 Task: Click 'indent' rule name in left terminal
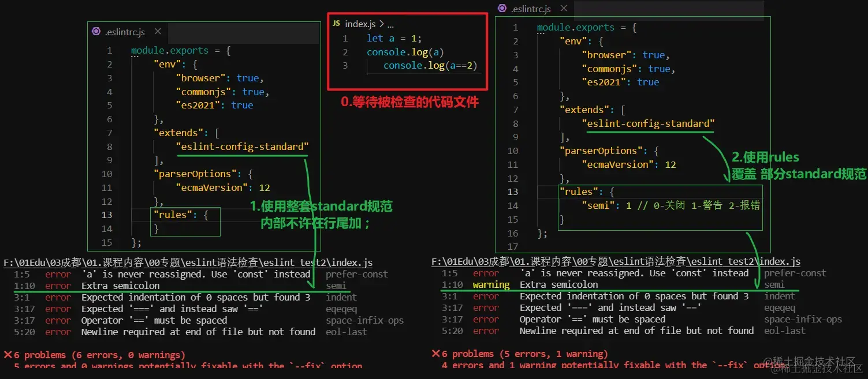pos(341,297)
